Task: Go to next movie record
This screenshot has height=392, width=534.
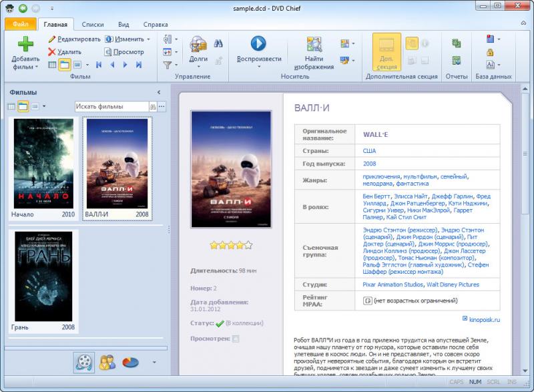Action: pyautogui.click(x=125, y=65)
